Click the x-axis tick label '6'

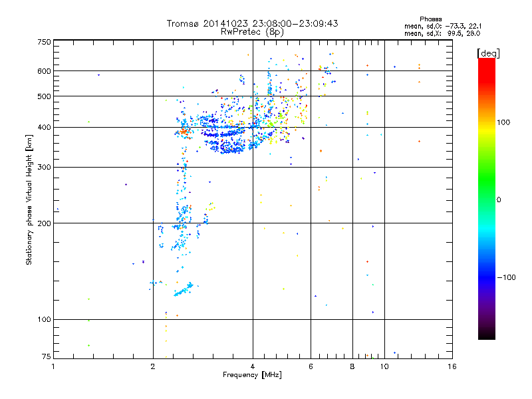pyautogui.click(x=311, y=366)
